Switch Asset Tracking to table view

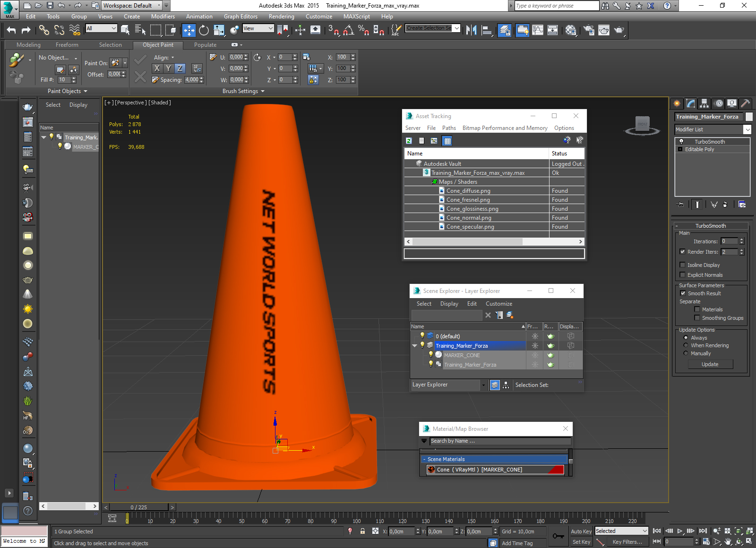click(x=447, y=141)
